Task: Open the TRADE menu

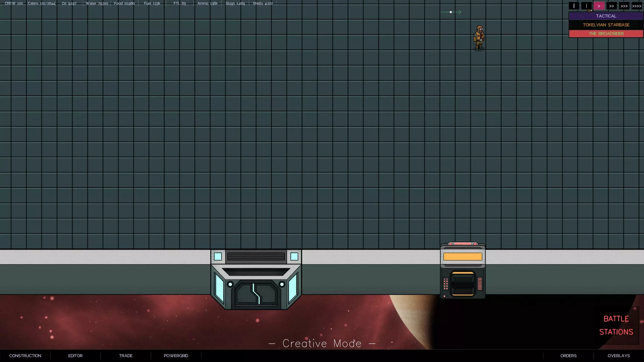Action: pos(126,356)
